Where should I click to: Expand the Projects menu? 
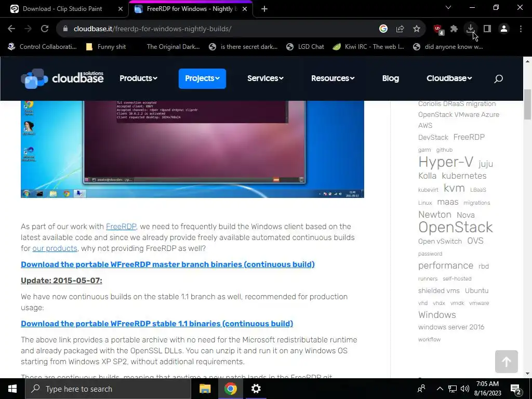[x=202, y=78]
